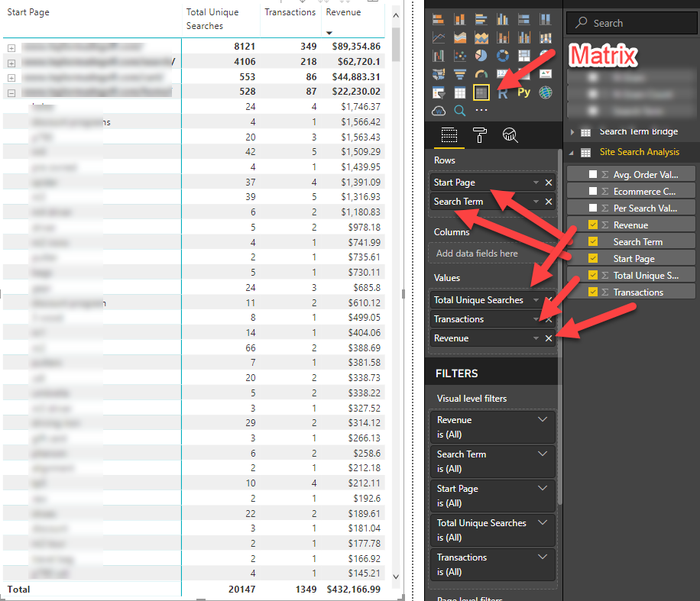Click the fields Search box
The height and width of the screenshot is (601, 700).
pos(631,23)
